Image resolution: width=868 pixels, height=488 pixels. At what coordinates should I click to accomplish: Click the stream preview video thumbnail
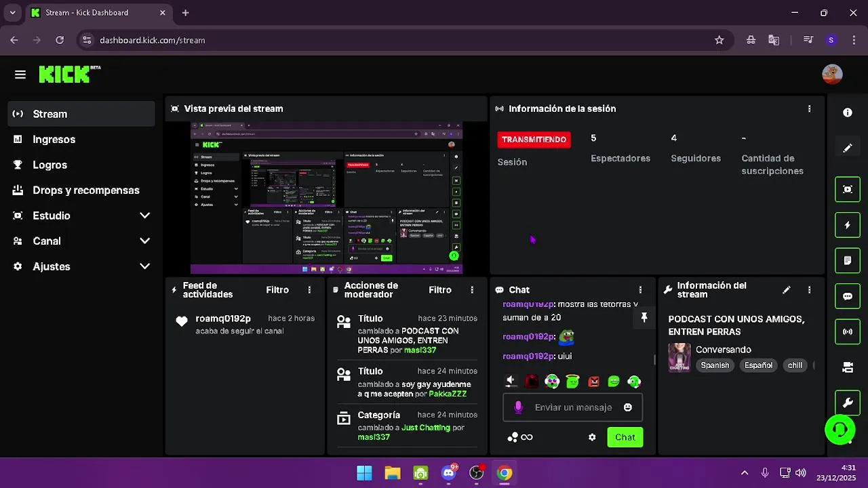point(326,198)
